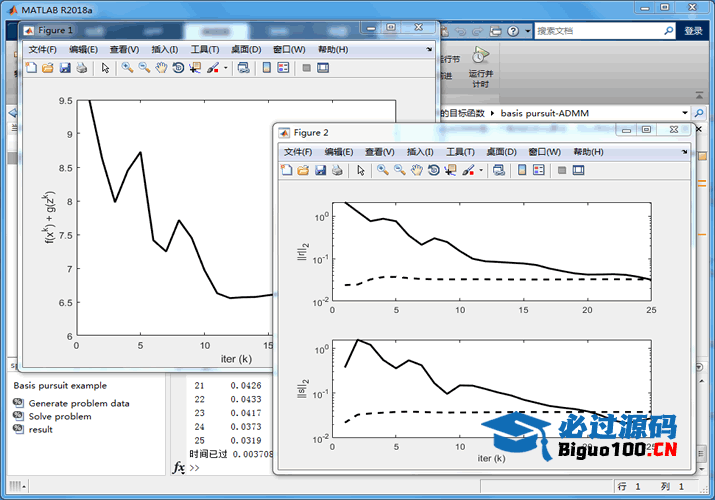
Task: Print Figure 2 using the printer icon
Action: click(337, 170)
